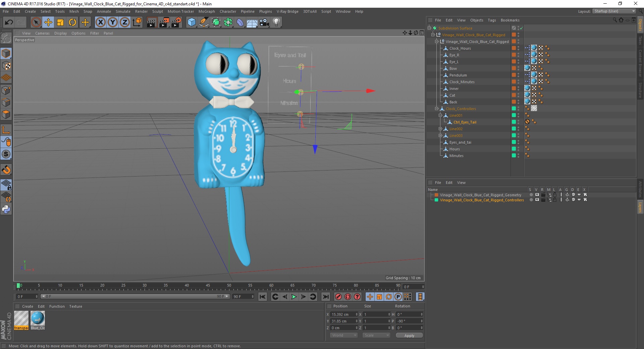This screenshot has height=349, width=644.
Task: Click the Apply button
Action: pos(409,335)
